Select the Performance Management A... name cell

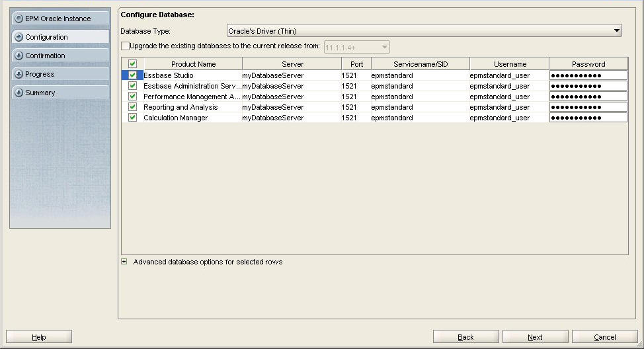click(192, 97)
